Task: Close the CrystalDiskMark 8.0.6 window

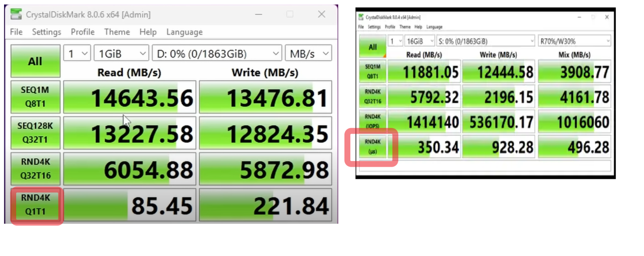Action: (321, 14)
